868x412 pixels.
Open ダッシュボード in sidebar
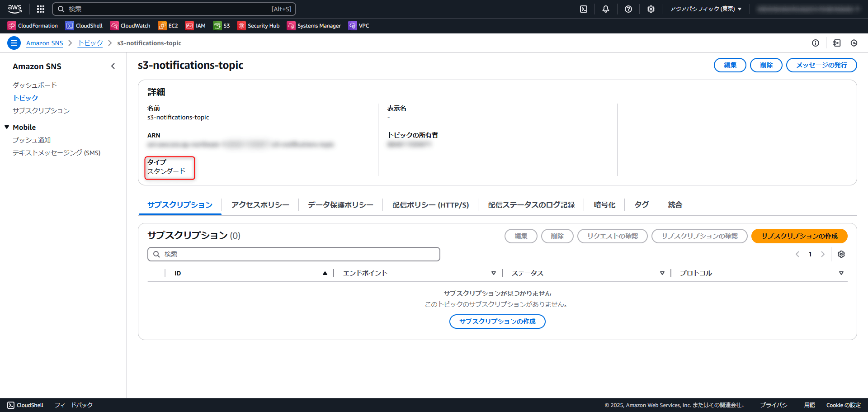(35, 85)
